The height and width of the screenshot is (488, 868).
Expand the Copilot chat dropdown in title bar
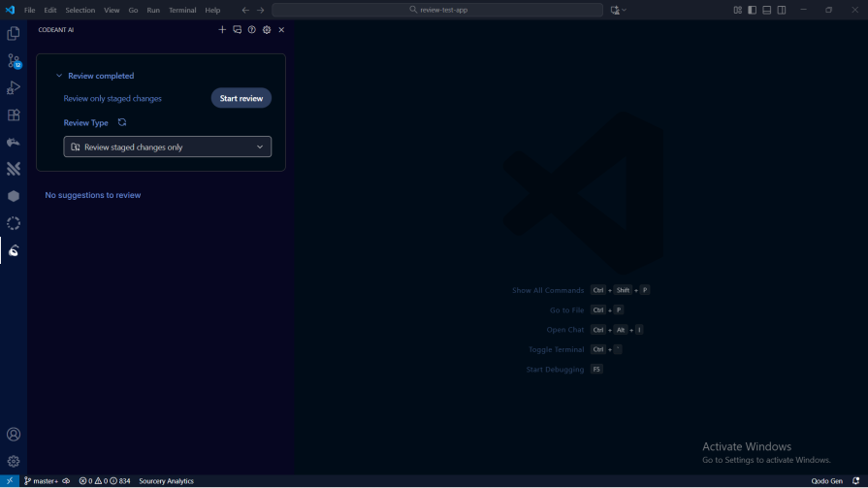click(625, 10)
